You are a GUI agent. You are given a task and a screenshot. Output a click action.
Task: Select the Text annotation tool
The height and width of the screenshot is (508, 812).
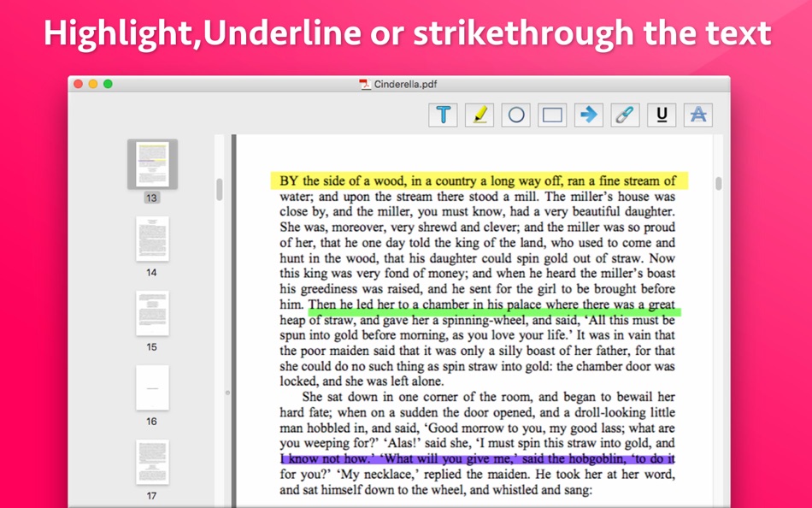point(443,115)
